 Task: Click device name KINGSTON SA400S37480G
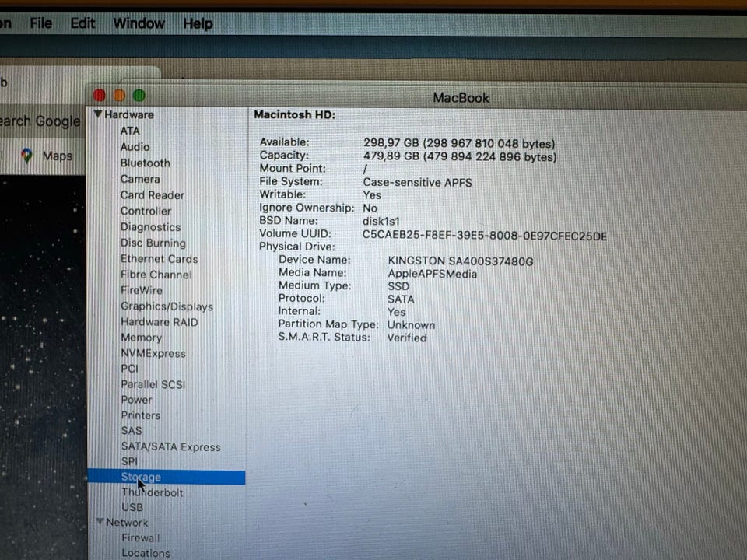461,261
